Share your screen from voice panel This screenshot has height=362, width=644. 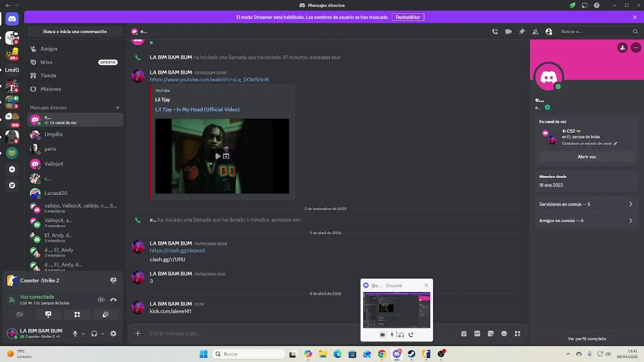point(48,314)
